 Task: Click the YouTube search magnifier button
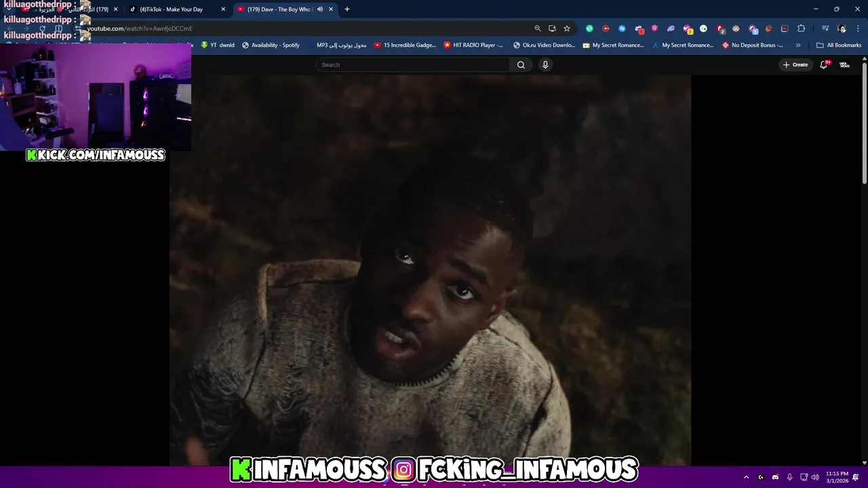pyautogui.click(x=521, y=64)
